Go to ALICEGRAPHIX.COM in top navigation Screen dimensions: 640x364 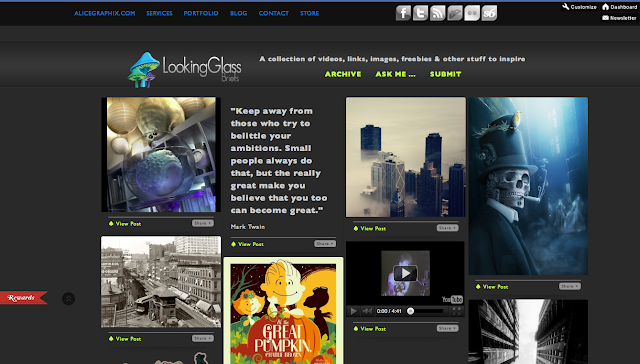104,13
